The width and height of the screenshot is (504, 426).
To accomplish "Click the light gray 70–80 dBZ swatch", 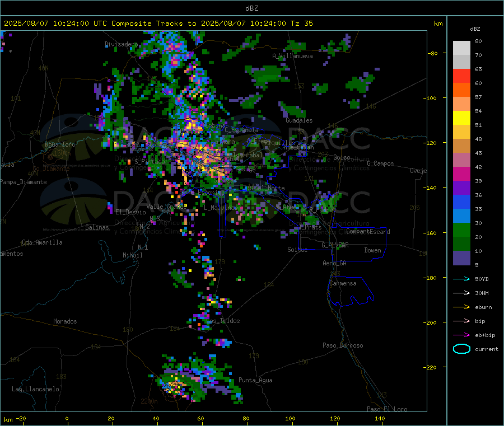I will point(461,48).
